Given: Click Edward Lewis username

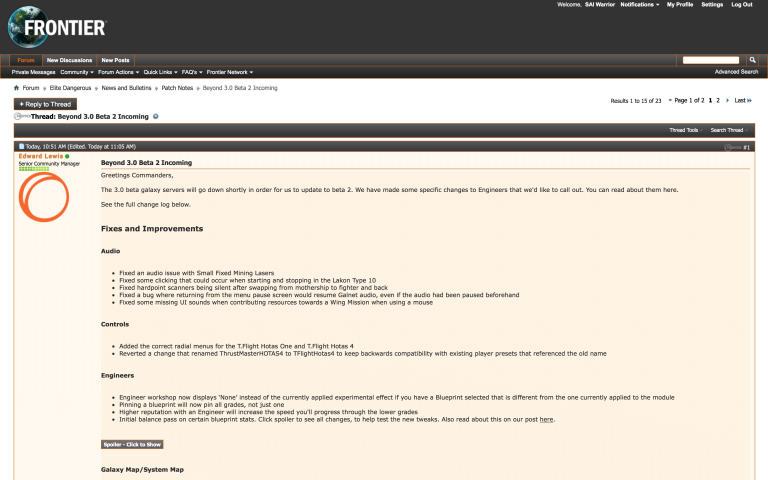Looking at the screenshot, I should (41, 156).
